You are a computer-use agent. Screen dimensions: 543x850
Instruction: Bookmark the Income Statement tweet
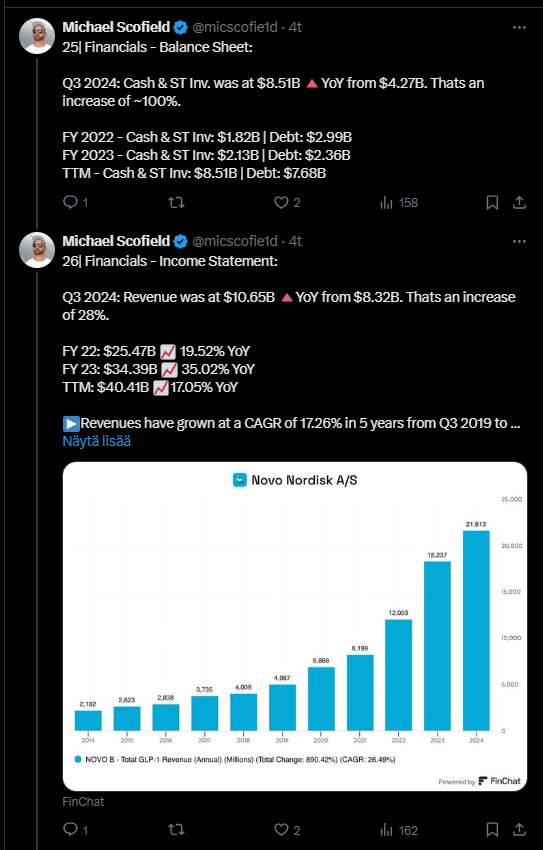492,829
